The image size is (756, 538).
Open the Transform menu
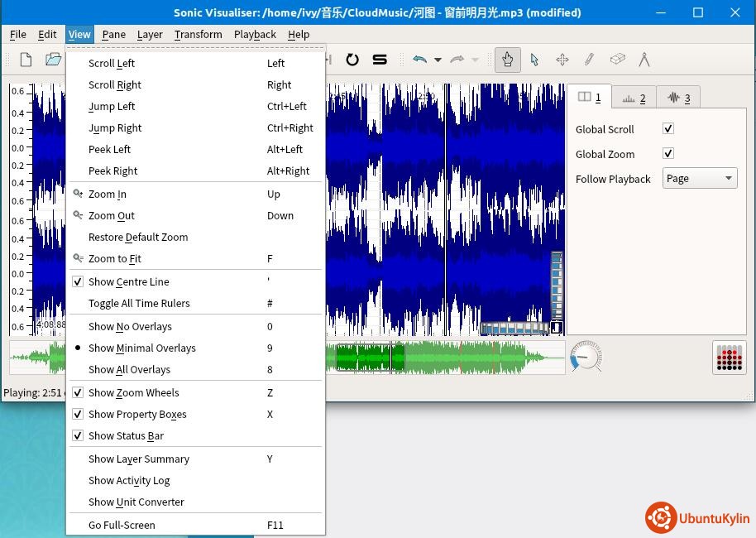pyautogui.click(x=198, y=34)
